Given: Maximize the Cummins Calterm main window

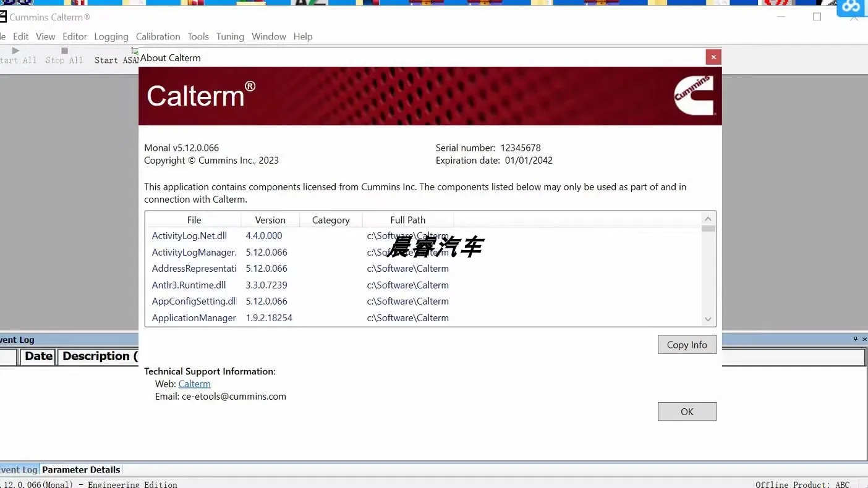Looking at the screenshot, I should [x=817, y=17].
